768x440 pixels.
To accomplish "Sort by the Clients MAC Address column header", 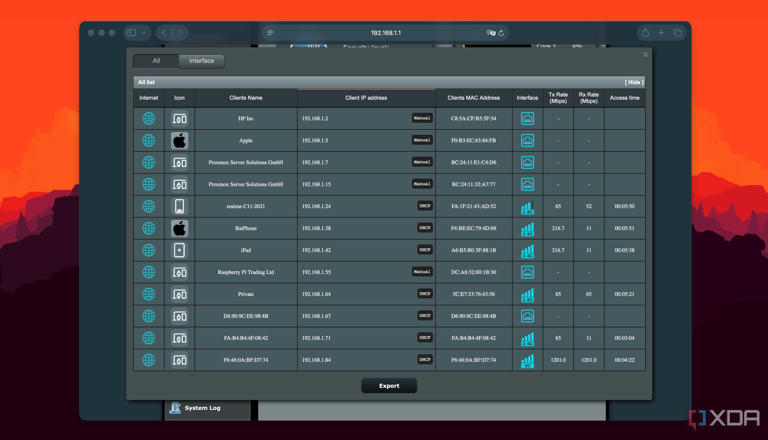I will [x=474, y=98].
